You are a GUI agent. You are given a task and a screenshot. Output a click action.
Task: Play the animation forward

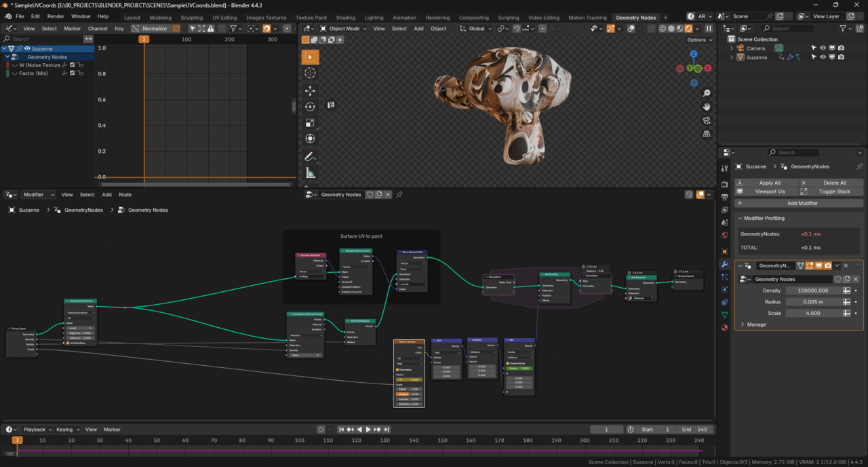pos(368,430)
